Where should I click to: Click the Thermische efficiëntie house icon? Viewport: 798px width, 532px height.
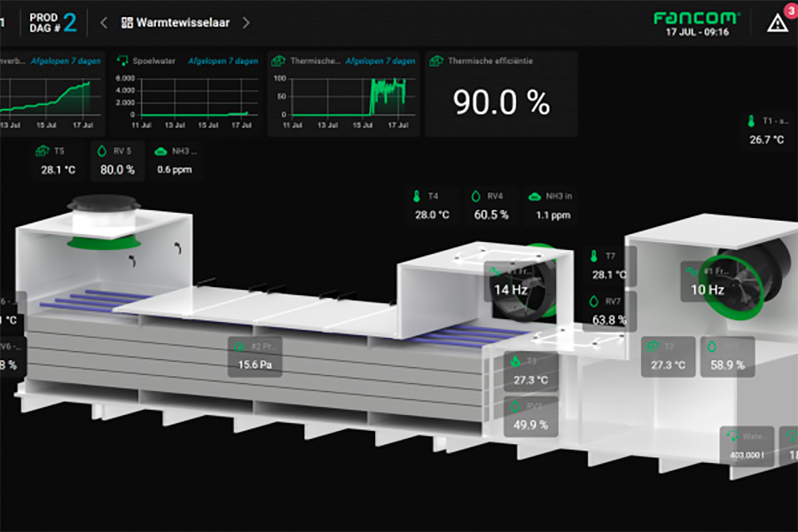[435, 61]
